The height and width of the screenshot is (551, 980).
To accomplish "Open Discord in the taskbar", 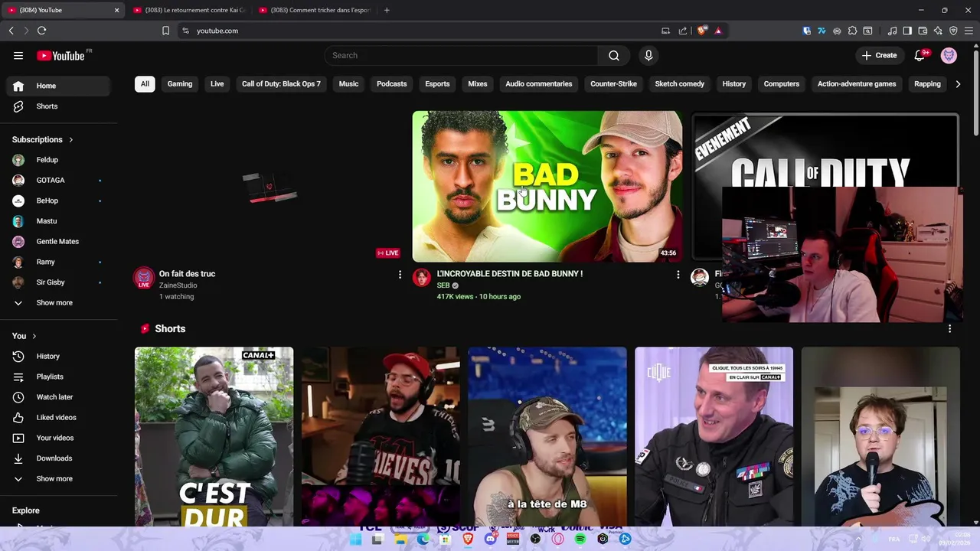I will click(491, 539).
